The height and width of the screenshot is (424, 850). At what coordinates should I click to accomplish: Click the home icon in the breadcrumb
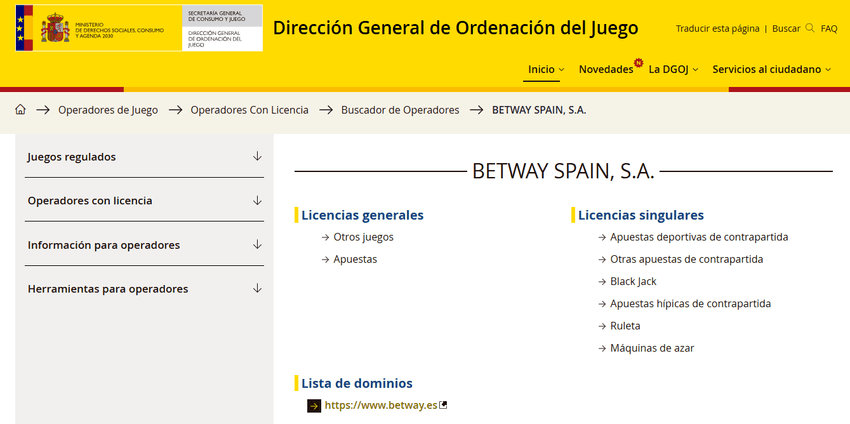[21, 110]
